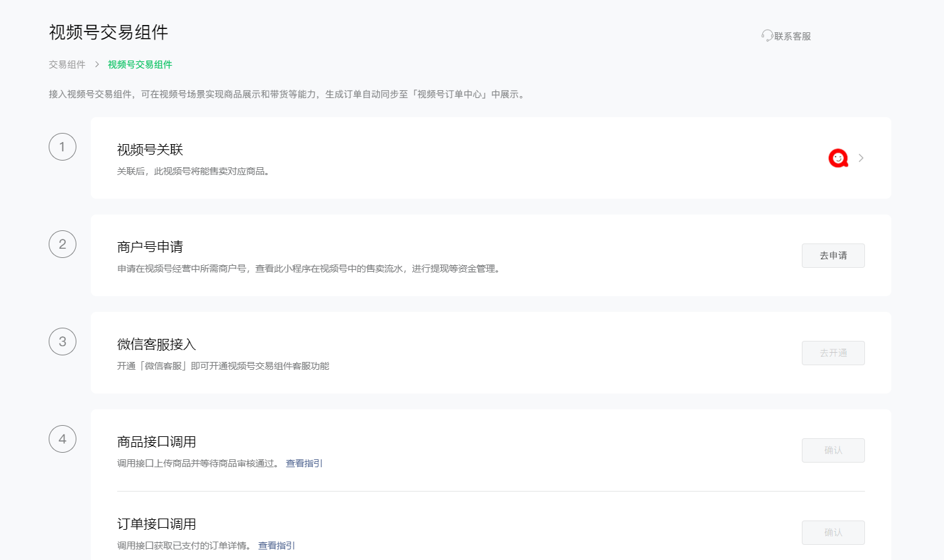Open 查看指引 link under 商品接口调用
The width and height of the screenshot is (944, 560).
304,463
